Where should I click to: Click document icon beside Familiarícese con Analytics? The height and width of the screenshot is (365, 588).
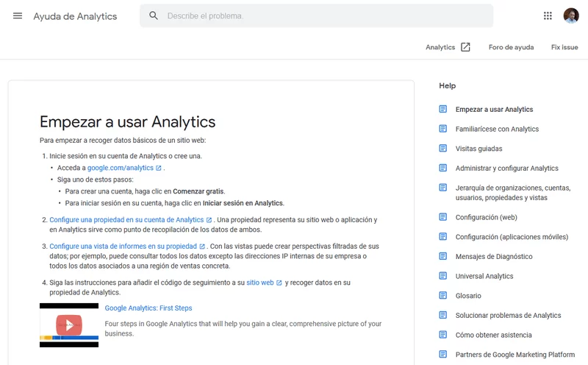(443, 129)
